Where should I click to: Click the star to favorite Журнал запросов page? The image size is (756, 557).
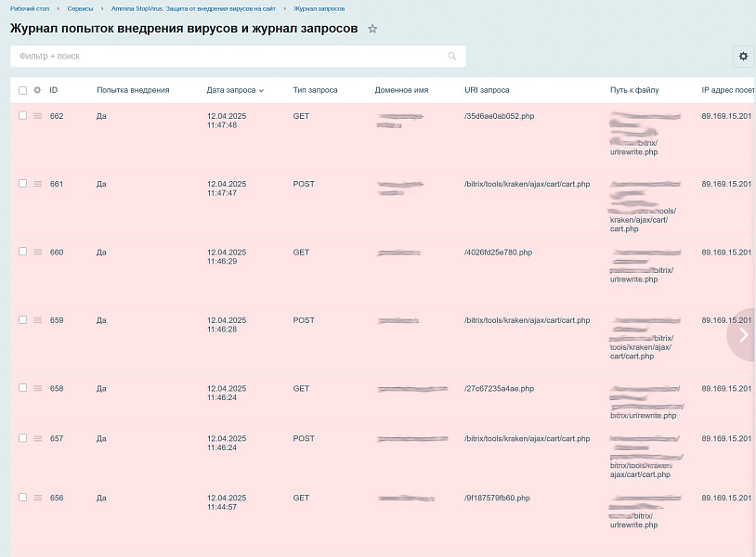pos(372,29)
